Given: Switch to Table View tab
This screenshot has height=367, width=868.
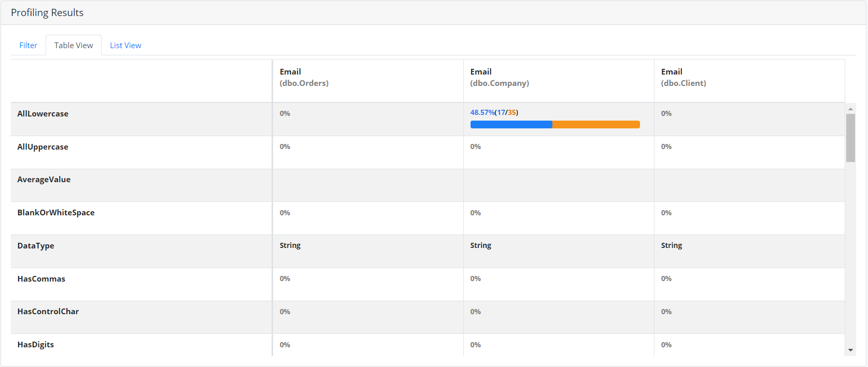Looking at the screenshot, I should click(x=74, y=46).
